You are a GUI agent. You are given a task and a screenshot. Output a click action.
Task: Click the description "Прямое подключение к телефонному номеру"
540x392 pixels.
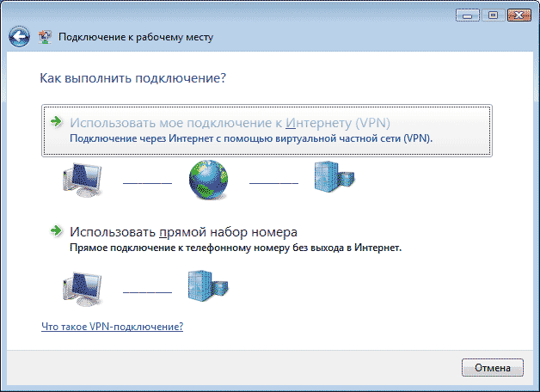click(236, 247)
